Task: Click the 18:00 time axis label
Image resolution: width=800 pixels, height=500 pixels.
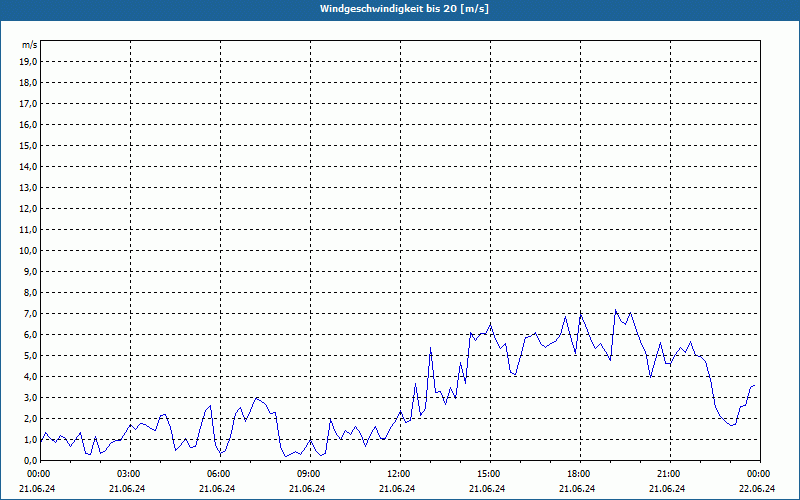Action: coord(580,474)
